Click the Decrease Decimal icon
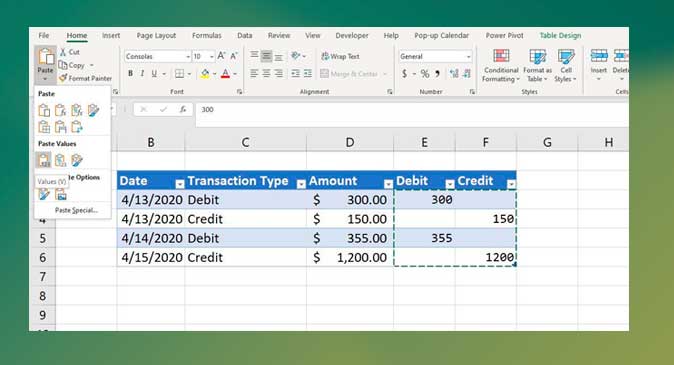674x365 pixels. point(467,74)
